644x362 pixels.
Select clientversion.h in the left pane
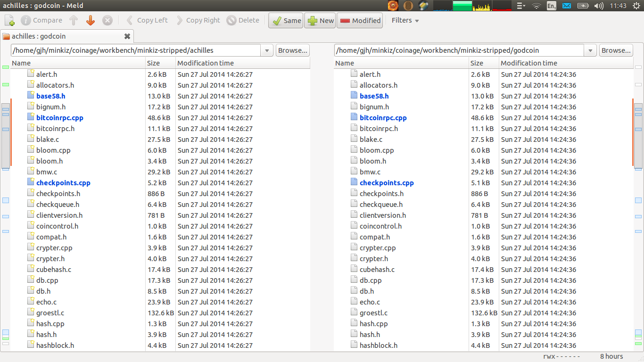click(59, 215)
